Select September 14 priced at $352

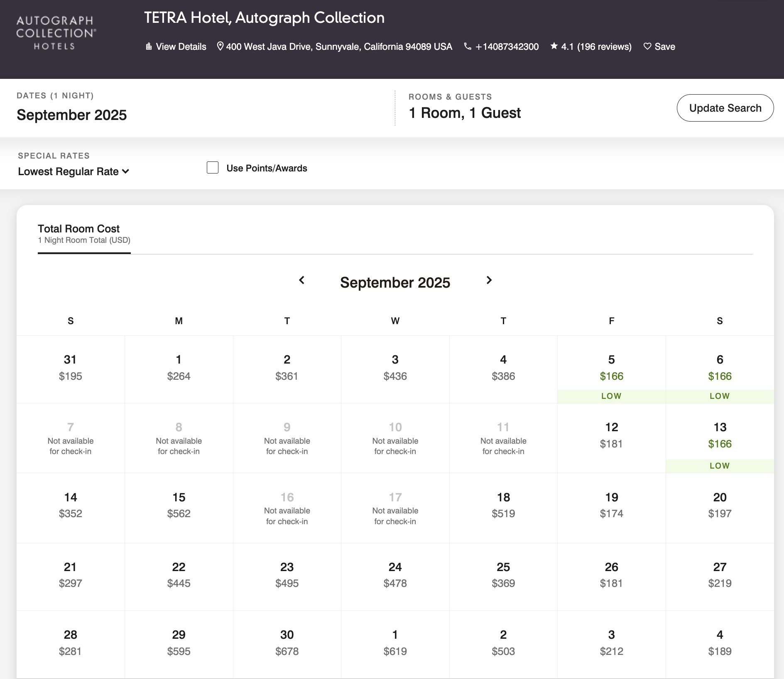[x=71, y=508]
